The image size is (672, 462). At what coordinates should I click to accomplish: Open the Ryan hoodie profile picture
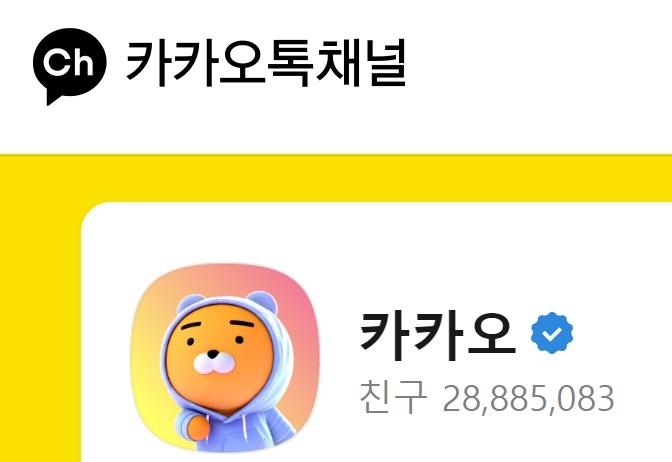pyautogui.click(x=225, y=358)
